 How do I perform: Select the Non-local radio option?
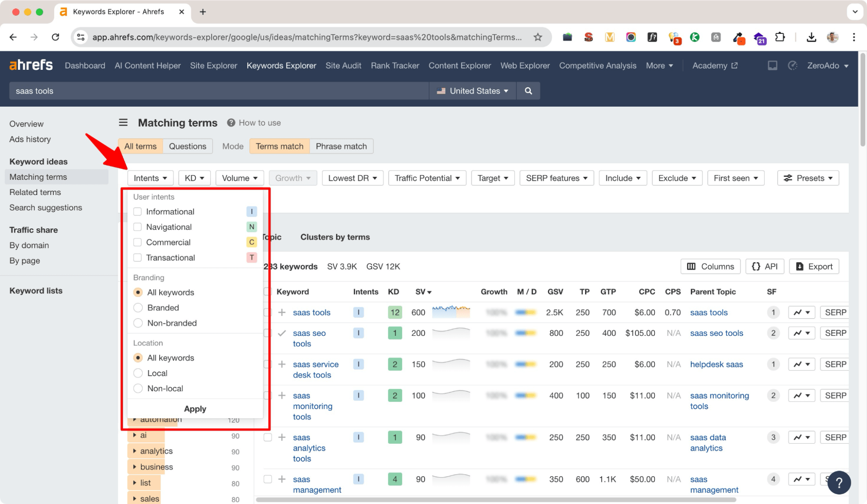click(x=138, y=389)
